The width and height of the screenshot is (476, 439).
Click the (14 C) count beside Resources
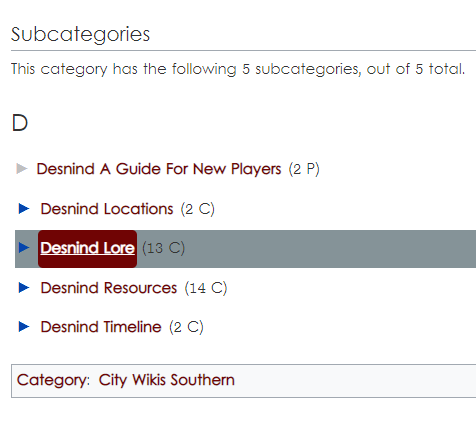click(x=206, y=288)
